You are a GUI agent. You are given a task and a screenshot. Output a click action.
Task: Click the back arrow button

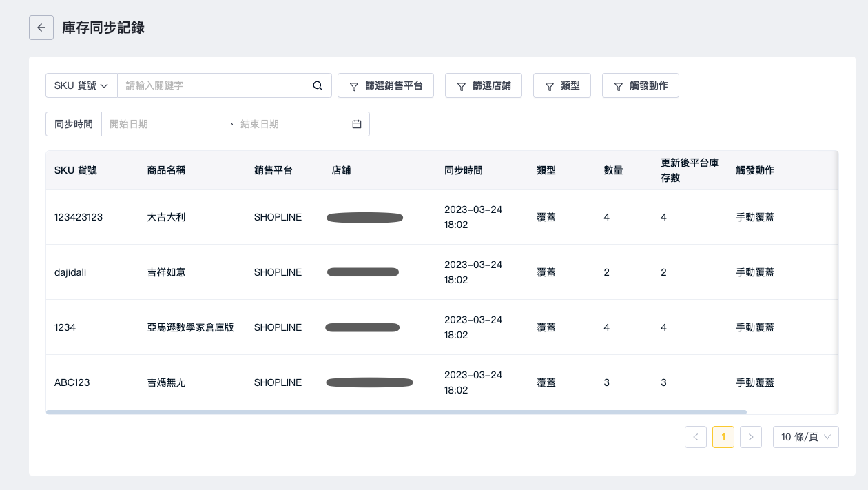click(x=41, y=28)
